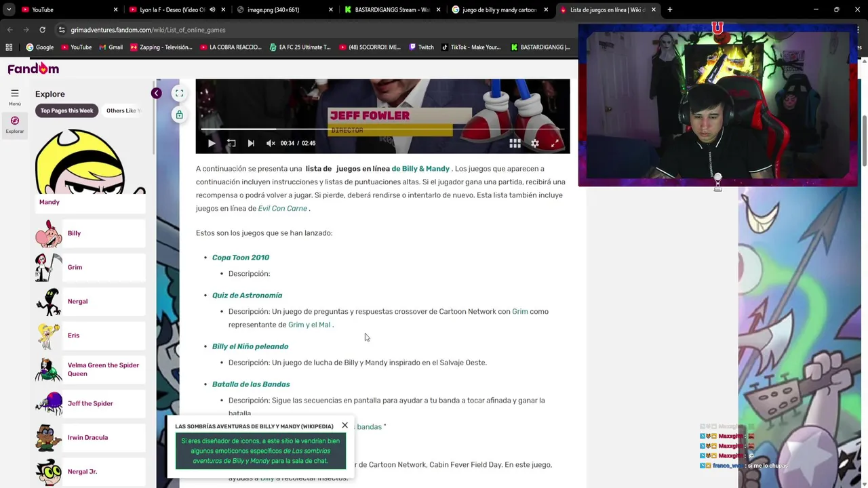
Task: Open the Batalla de las Bandas link
Action: pyautogui.click(x=251, y=384)
